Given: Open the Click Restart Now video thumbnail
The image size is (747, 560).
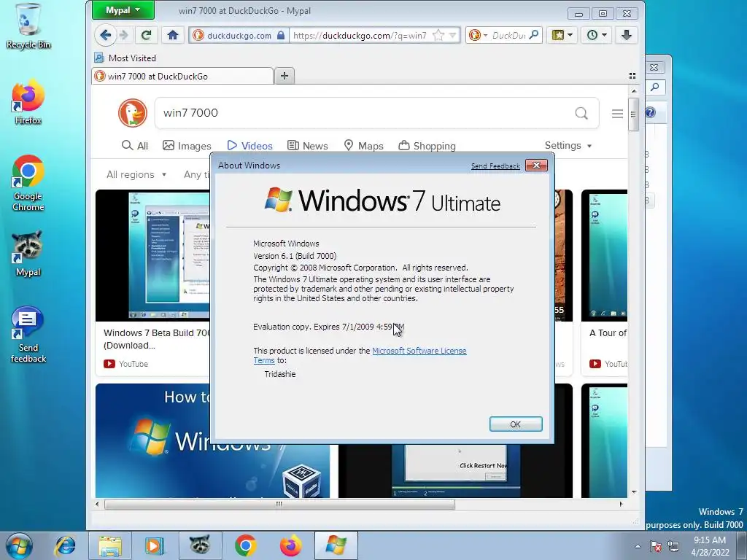Looking at the screenshot, I should (x=455, y=471).
